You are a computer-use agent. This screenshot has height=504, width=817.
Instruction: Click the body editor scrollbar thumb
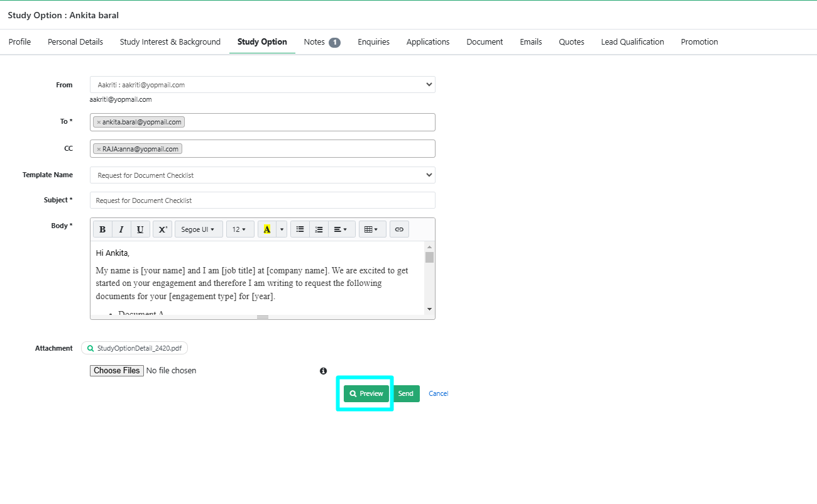click(429, 257)
